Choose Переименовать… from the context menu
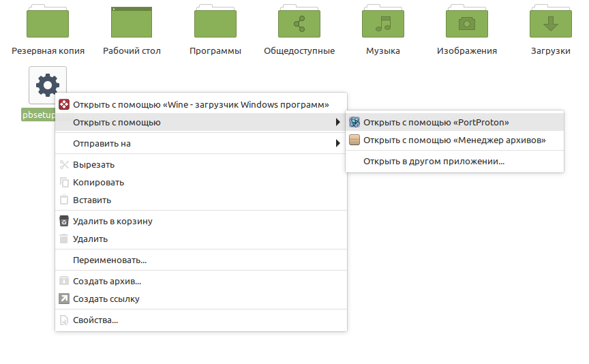 click(201, 260)
